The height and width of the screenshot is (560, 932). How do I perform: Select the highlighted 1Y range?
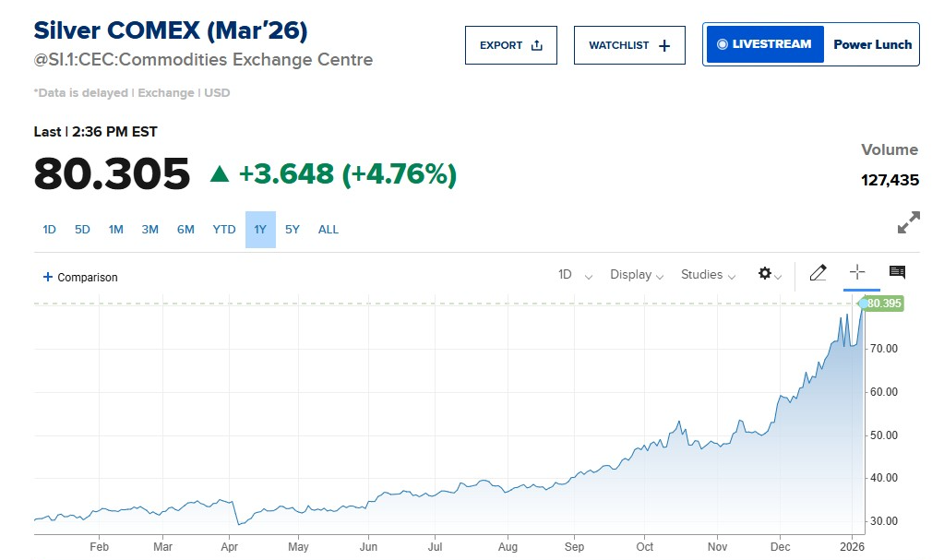coord(260,230)
